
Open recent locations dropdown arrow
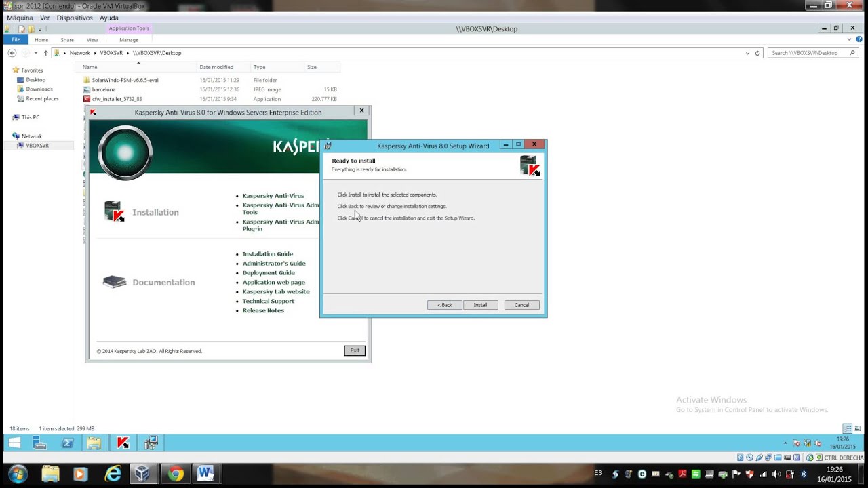36,53
